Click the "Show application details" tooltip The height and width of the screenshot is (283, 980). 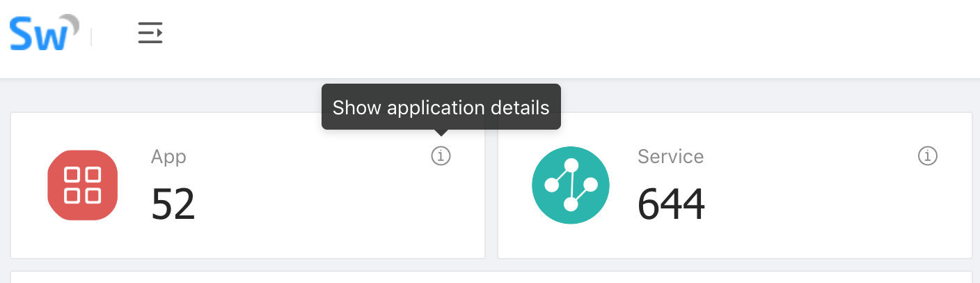[441, 107]
